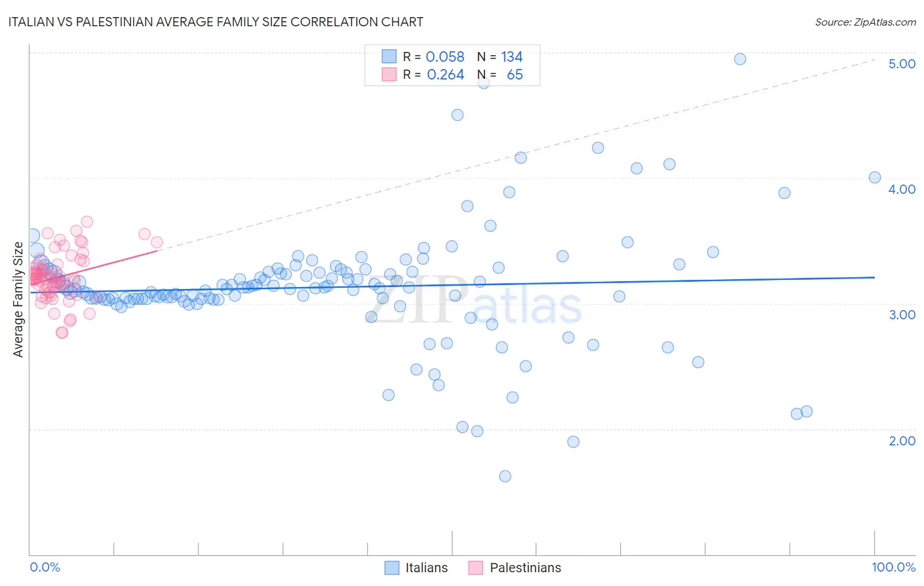
Task: Click the 3.00 y-axis label
Action: pos(902,315)
